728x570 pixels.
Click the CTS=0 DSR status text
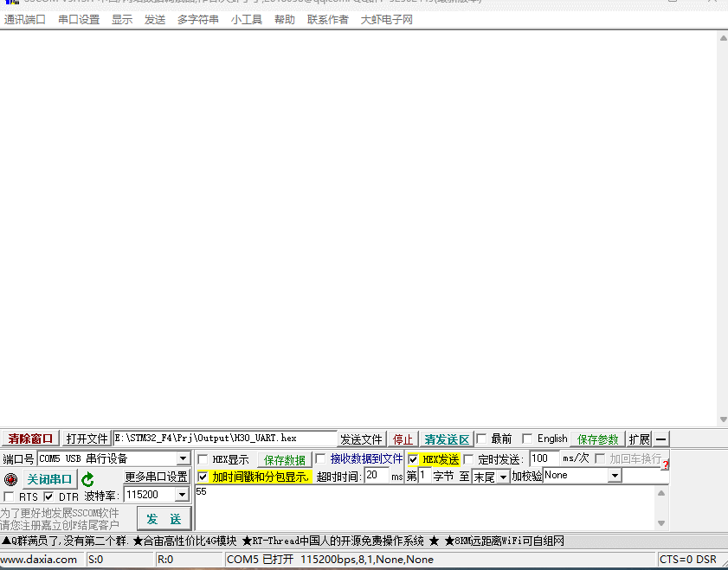coord(688,560)
